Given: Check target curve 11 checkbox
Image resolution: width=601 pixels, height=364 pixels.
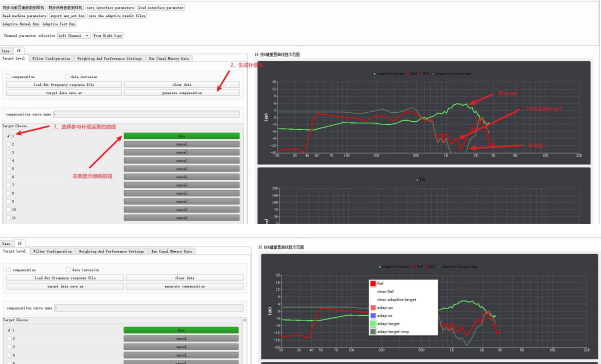Looking at the screenshot, I should coord(8,218).
